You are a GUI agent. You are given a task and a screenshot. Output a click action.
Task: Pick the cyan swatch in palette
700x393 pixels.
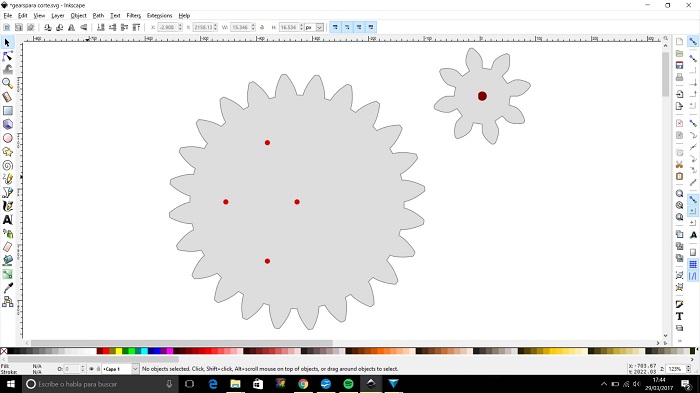click(x=144, y=351)
